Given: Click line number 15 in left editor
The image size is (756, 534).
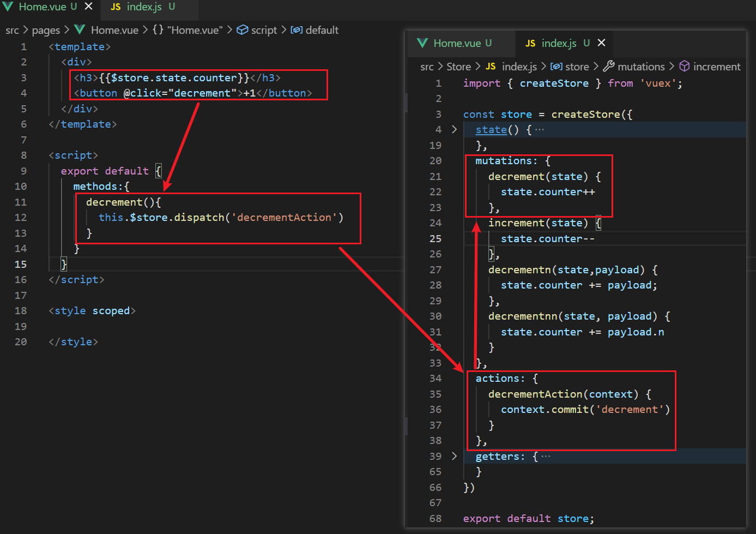Looking at the screenshot, I should [20, 265].
